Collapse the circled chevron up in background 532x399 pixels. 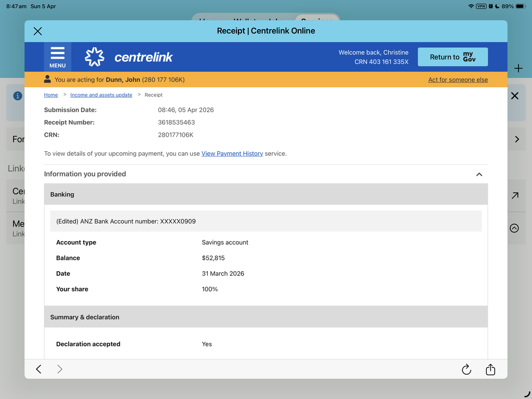click(514, 229)
